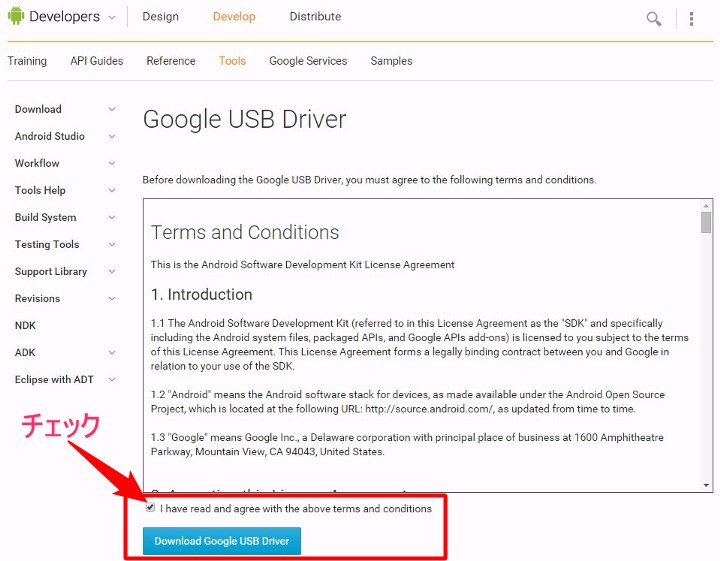
Task: Expand the Revisions sidebar chevron
Action: [x=112, y=298]
